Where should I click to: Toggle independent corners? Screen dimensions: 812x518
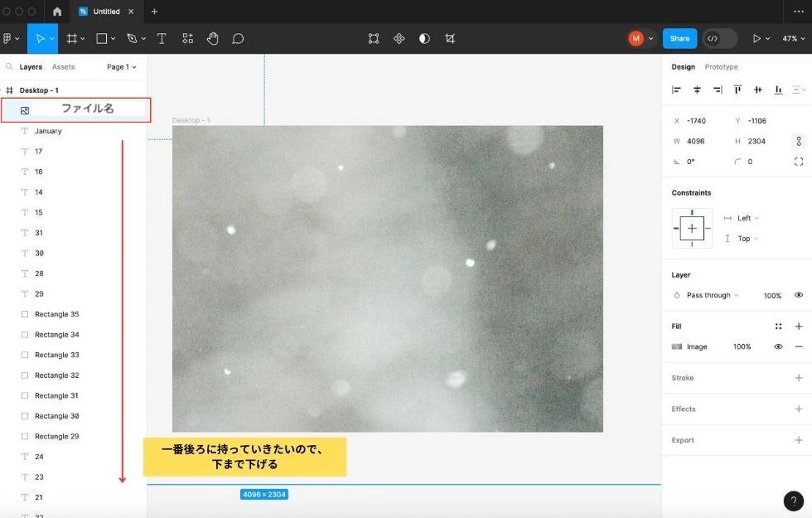click(799, 162)
